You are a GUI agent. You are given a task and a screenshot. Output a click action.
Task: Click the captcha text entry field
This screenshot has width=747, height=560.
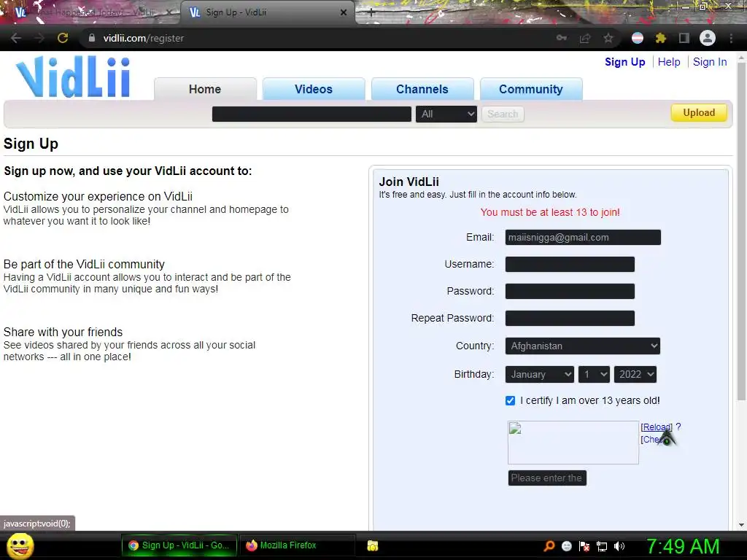point(547,478)
